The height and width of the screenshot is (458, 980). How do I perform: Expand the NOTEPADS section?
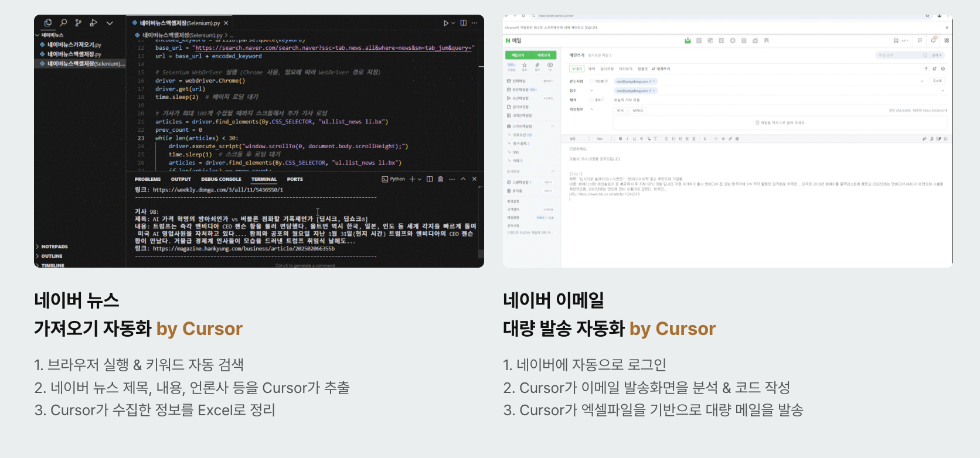(x=54, y=247)
